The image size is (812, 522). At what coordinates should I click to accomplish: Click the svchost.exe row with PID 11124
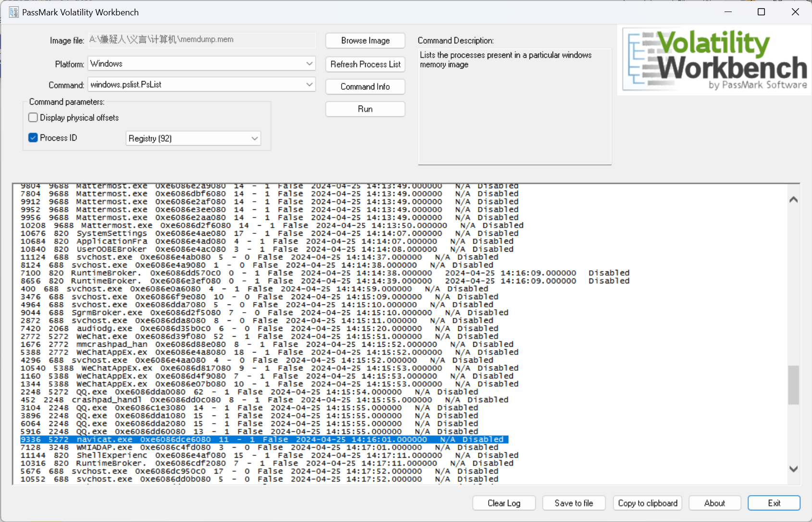(x=259, y=257)
